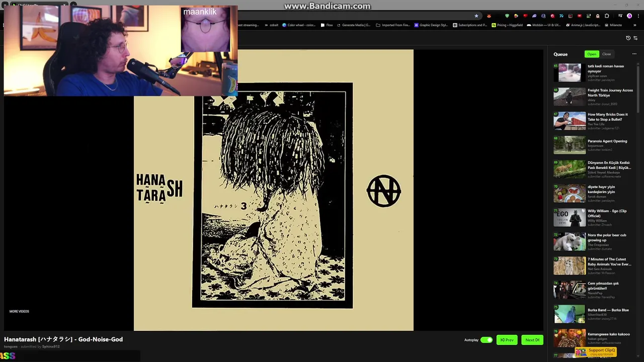The height and width of the screenshot is (362, 644).
Task: Select the diyete hayır yiyin thumbnail
Action: [x=570, y=193]
